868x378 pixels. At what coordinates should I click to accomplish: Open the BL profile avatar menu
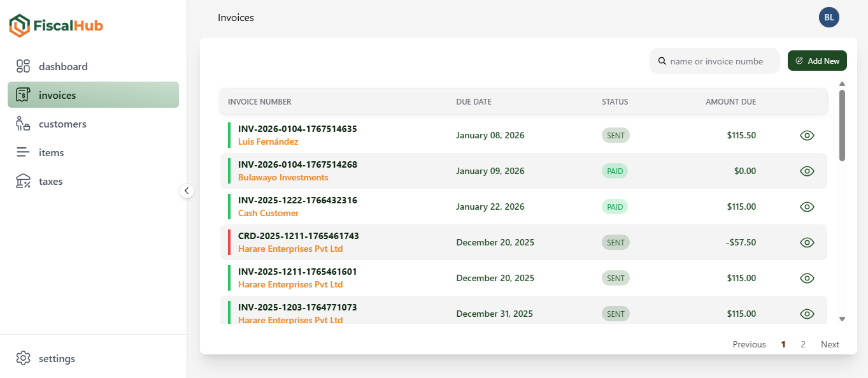[x=829, y=17]
